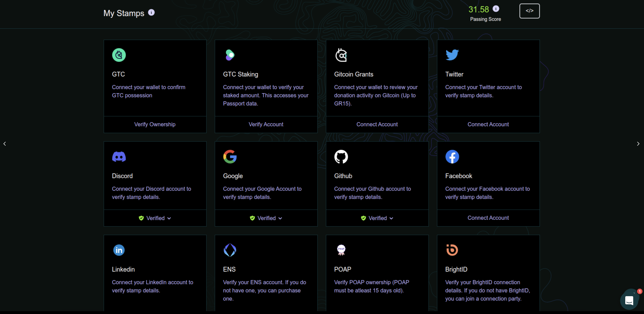Click the Gitcoin Grants card title
Viewport: 644px width, 314px height.
point(353,74)
